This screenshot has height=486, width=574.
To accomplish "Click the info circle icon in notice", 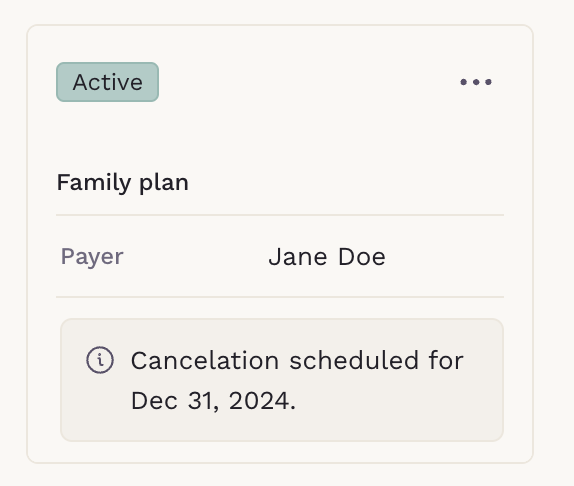I will [x=100, y=360].
